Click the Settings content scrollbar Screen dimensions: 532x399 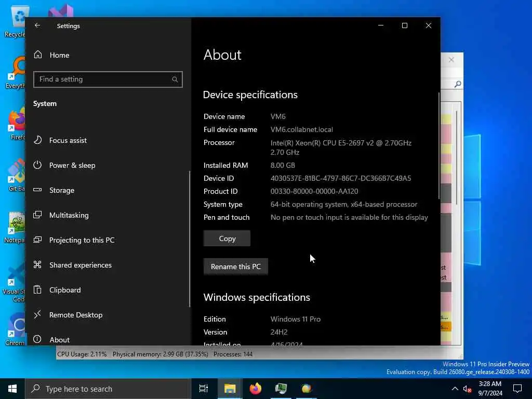[439, 146]
